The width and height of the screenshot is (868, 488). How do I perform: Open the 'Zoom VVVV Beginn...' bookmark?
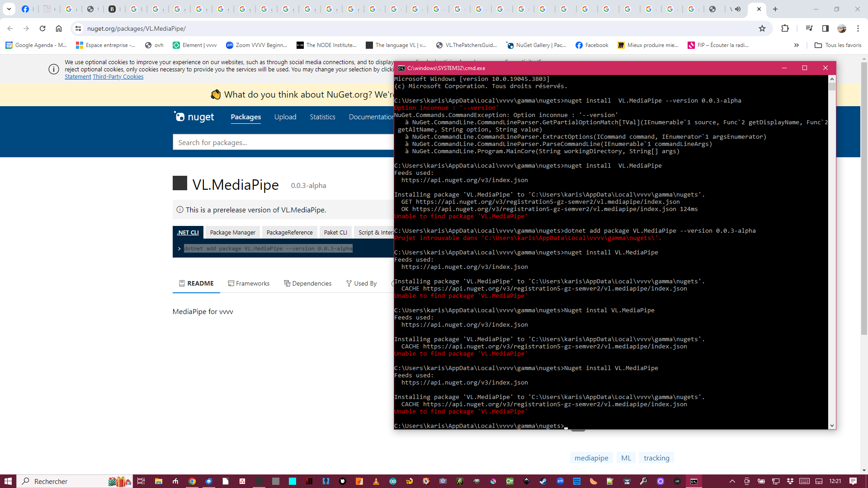click(x=256, y=45)
